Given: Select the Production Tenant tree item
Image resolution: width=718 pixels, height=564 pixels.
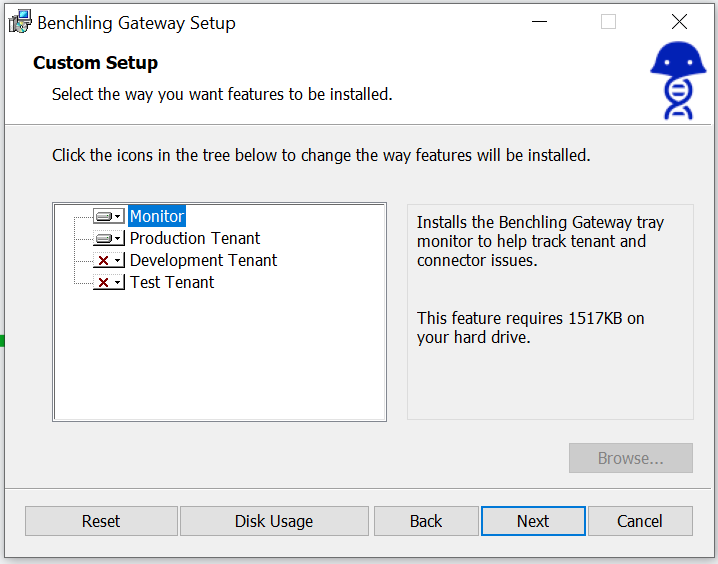Looking at the screenshot, I should (x=195, y=238).
